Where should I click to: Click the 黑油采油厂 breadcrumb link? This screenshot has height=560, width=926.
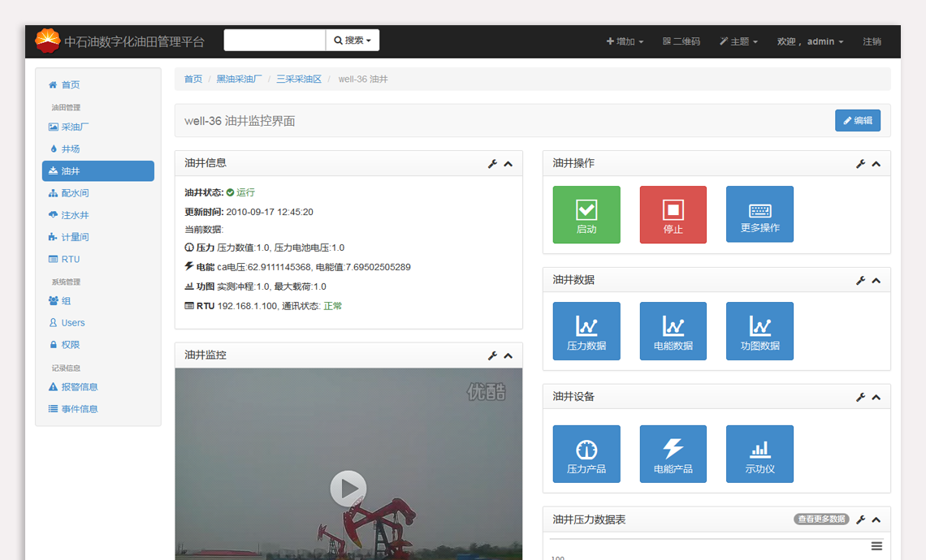pyautogui.click(x=239, y=79)
